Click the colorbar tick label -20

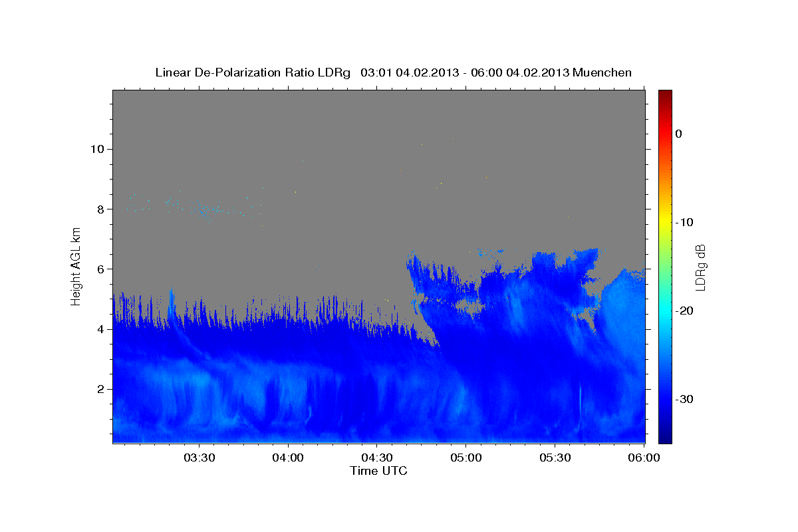[684, 311]
